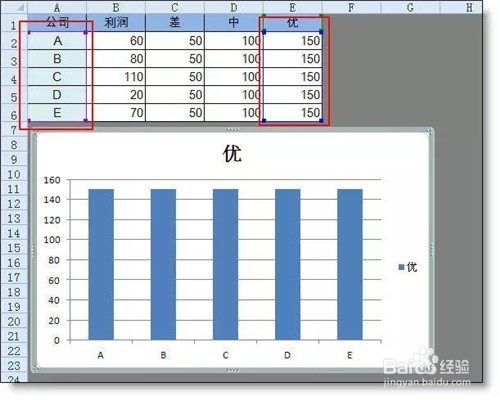Select profit cell with value 20
This screenshot has height=400, width=500.
click(116, 95)
